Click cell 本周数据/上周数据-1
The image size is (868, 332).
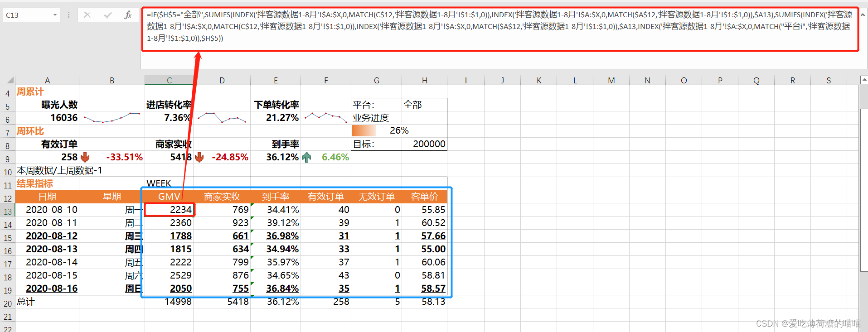(59, 170)
